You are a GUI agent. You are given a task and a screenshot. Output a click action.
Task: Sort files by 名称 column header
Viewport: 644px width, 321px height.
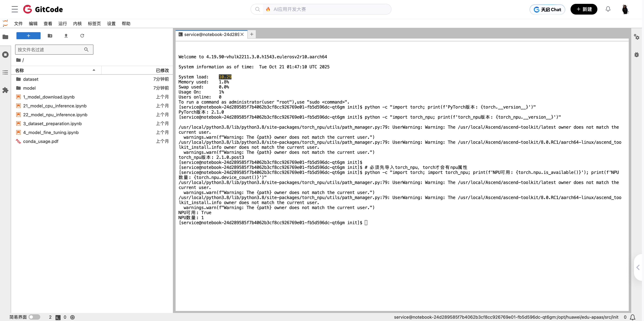[19, 70]
